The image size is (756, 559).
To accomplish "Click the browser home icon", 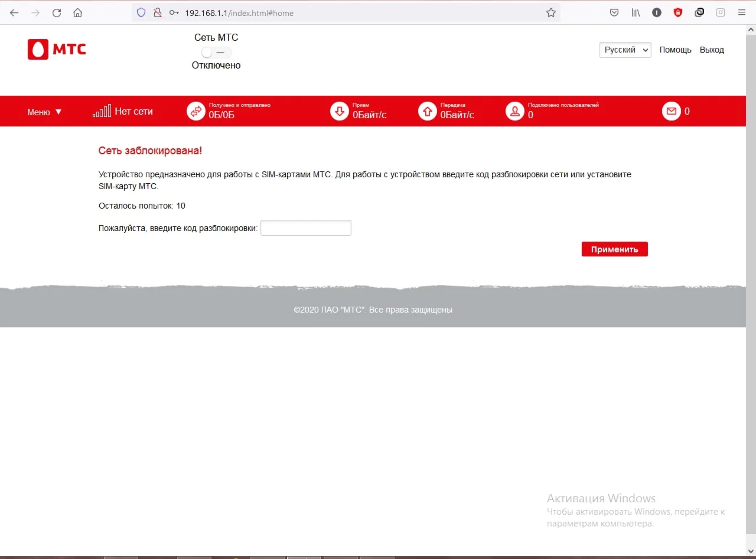I will pos(77,12).
